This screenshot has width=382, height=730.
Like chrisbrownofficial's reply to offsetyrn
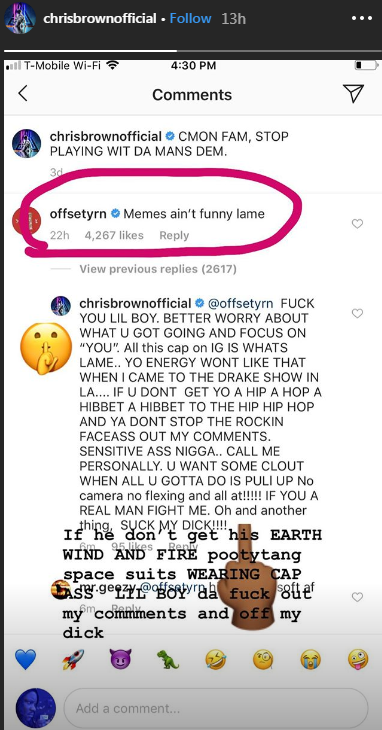pyautogui.click(x=357, y=313)
